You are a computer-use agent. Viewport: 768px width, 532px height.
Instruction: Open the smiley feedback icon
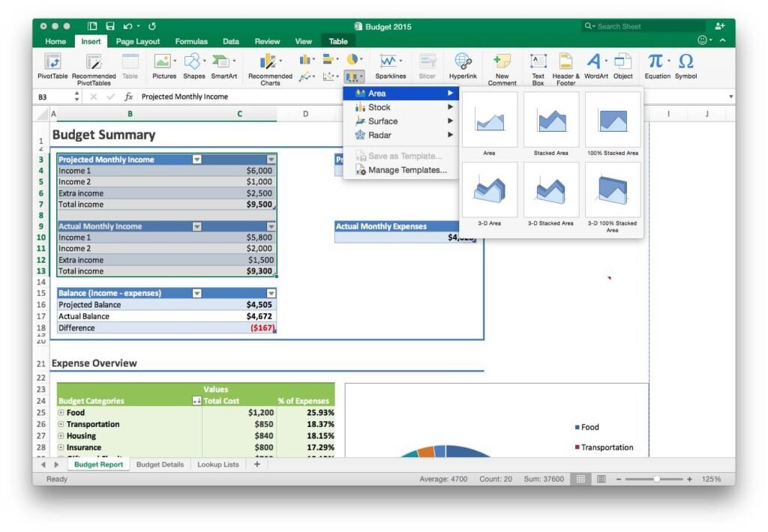pyautogui.click(x=702, y=40)
